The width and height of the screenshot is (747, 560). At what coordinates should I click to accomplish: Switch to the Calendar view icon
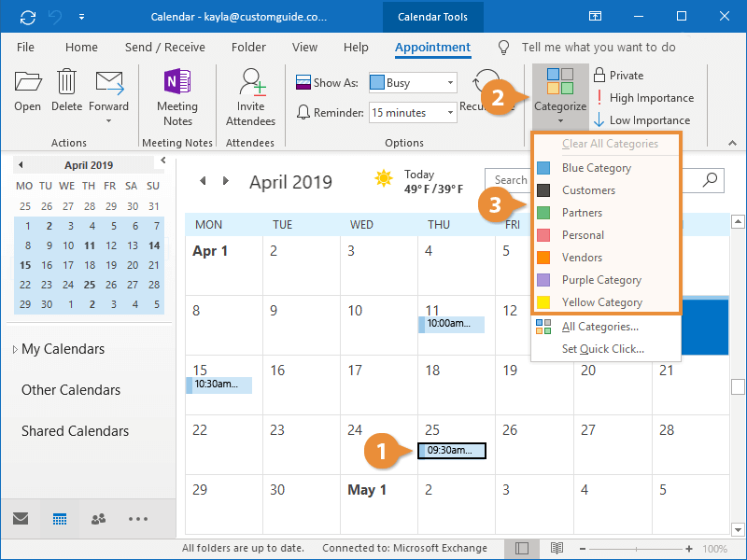coord(60,519)
